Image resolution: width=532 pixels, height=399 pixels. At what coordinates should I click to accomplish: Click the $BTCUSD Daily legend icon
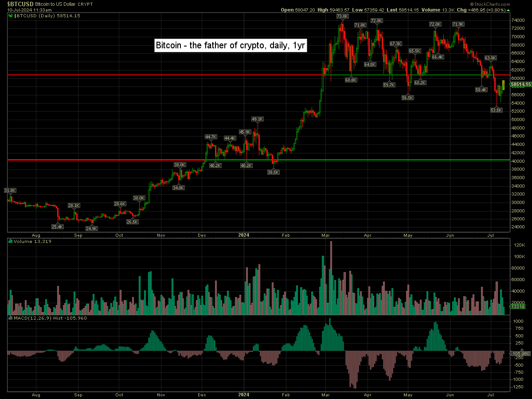click(x=11, y=16)
